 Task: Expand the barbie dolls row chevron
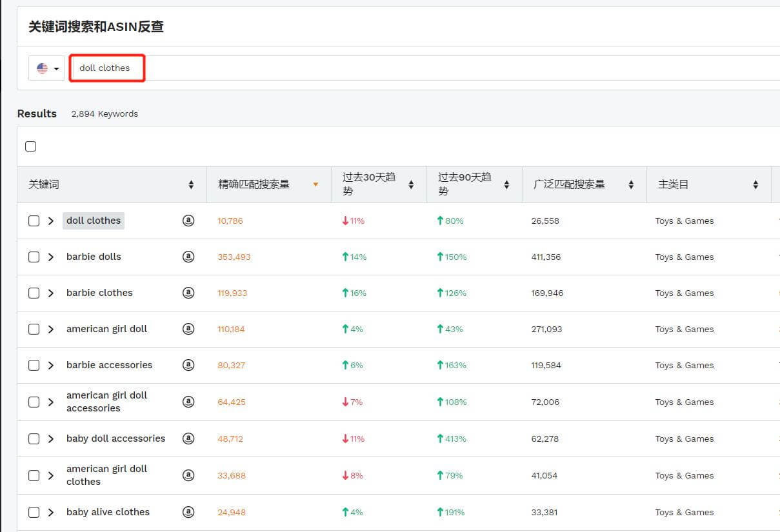(x=51, y=257)
